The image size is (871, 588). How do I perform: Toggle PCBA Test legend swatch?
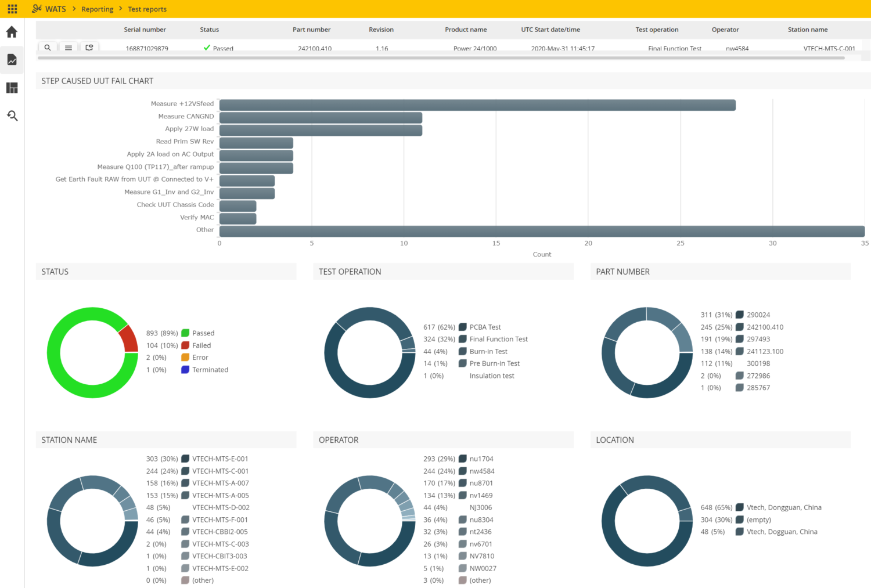pyautogui.click(x=463, y=327)
